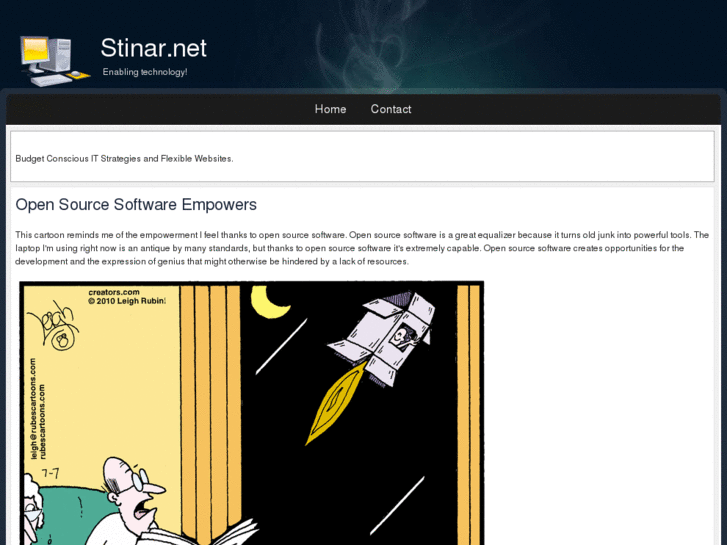727x545 pixels.
Task: Open the Contact menu item
Action: click(x=391, y=109)
